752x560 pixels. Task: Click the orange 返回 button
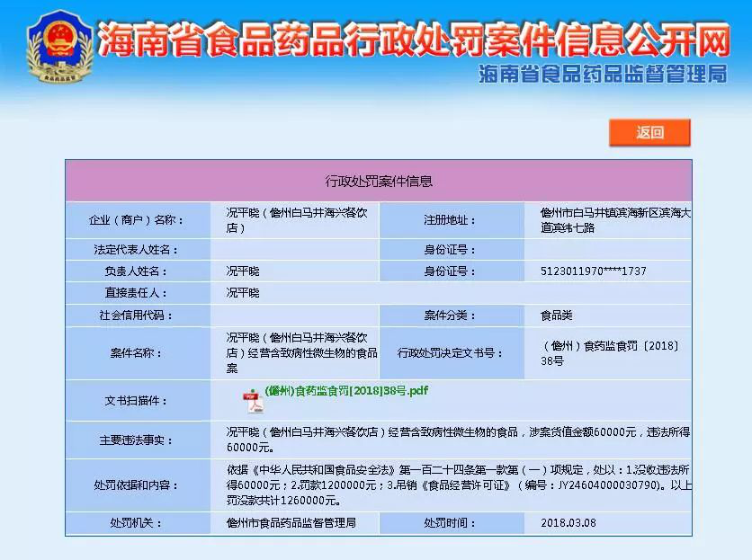pos(649,132)
